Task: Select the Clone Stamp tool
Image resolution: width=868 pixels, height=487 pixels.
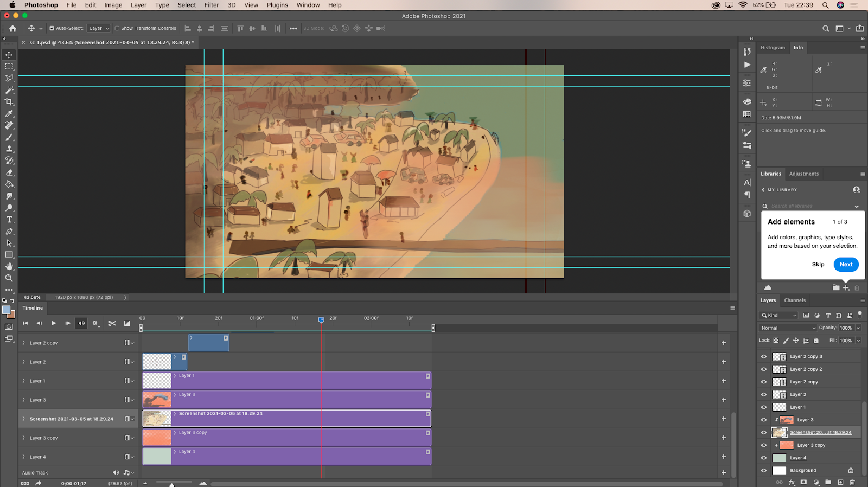Action: (9, 149)
